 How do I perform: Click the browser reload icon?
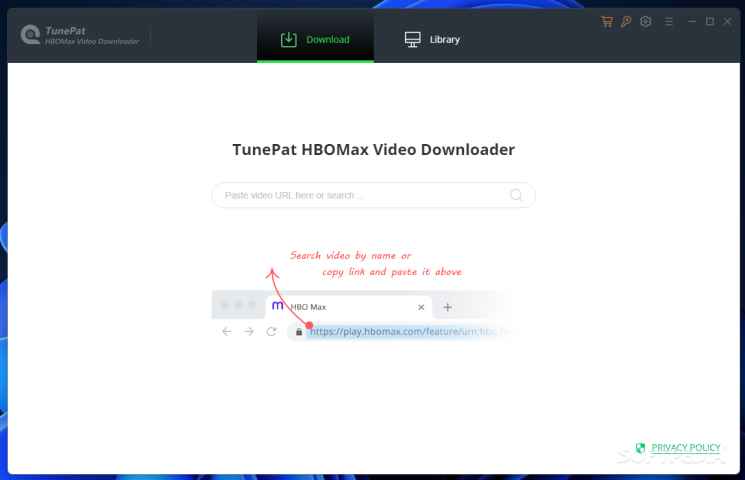point(271,331)
